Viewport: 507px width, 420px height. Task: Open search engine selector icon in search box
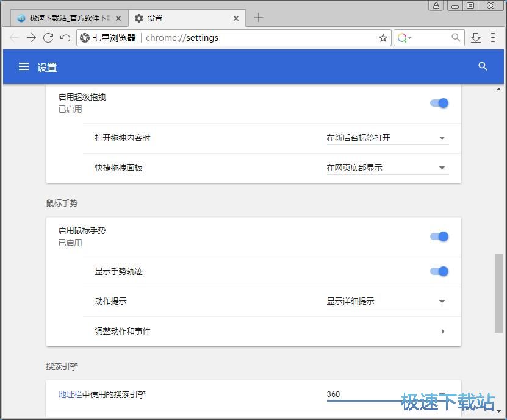click(x=404, y=38)
